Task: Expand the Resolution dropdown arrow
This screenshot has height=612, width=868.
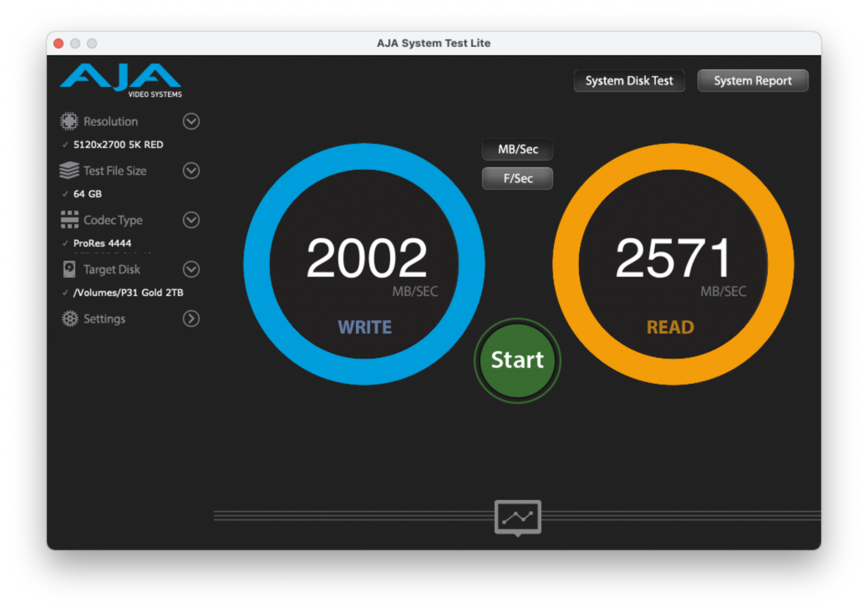Action: 191,122
